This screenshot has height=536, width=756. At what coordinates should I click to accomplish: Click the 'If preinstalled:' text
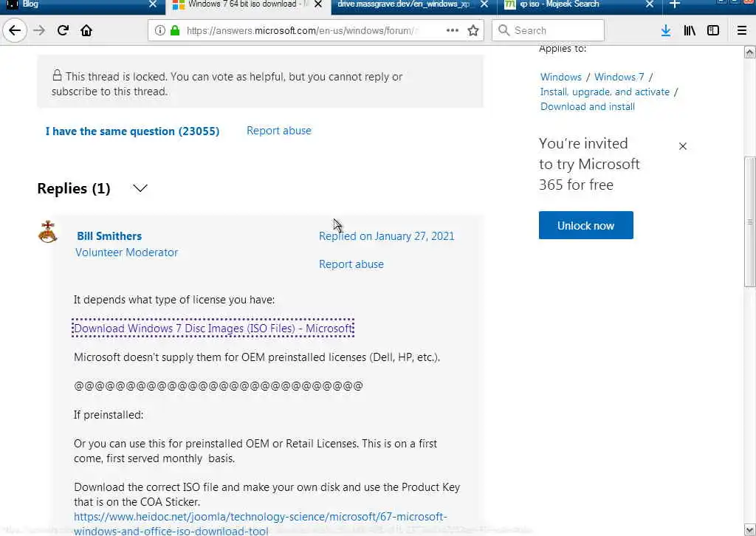tap(109, 415)
